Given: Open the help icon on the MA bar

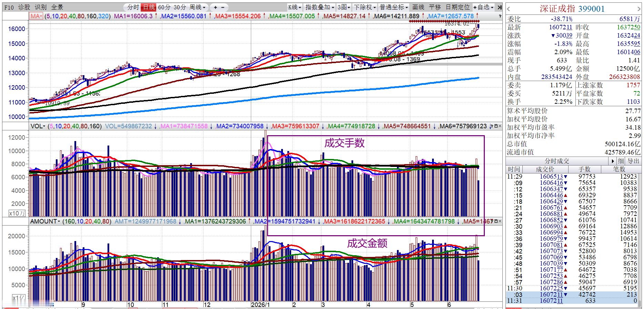Looking at the screenshot, I should pyautogui.click(x=500, y=16).
